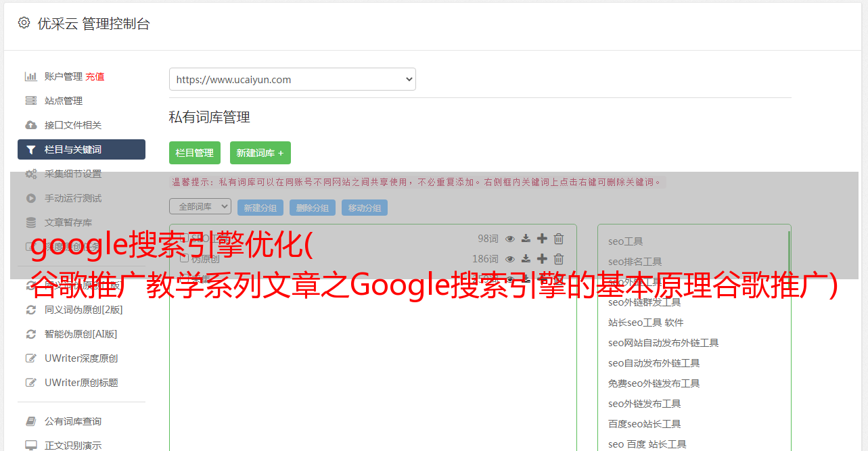
Task: Open the 全部词库 group dropdown
Action: (200, 206)
